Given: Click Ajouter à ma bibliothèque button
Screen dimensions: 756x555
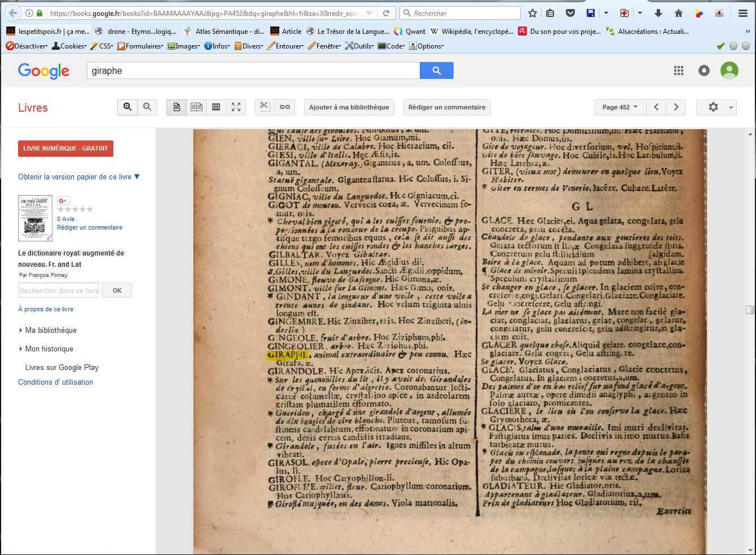Looking at the screenshot, I should (349, 107).
